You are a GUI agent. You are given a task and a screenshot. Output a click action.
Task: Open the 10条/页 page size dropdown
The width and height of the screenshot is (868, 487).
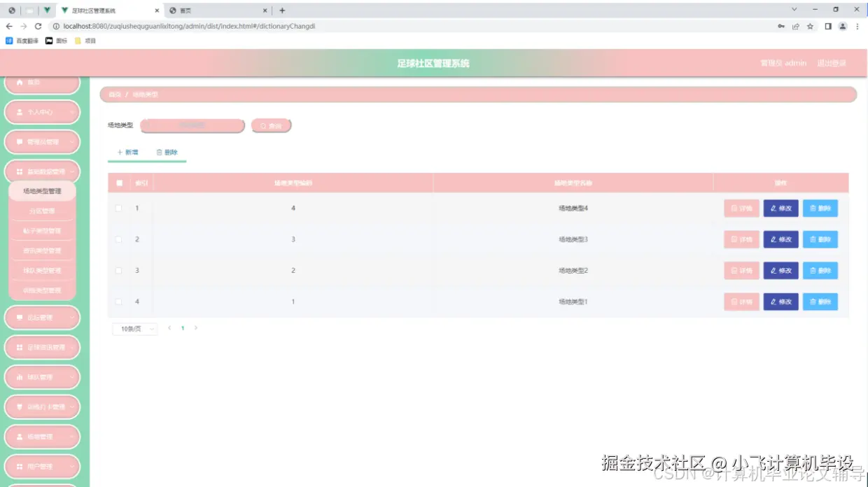click(x=134, y=328)
